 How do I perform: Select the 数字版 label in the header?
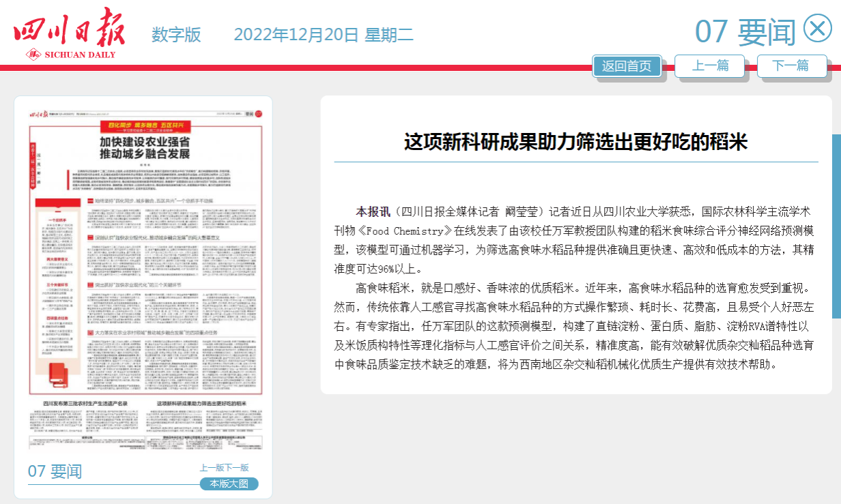176,34
